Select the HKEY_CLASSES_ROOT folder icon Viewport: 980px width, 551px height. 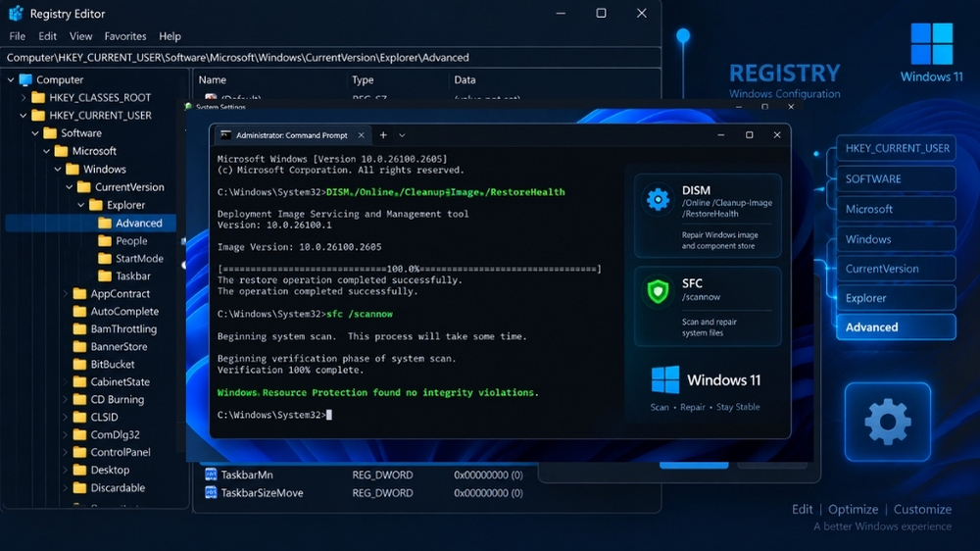coord(38,98)
